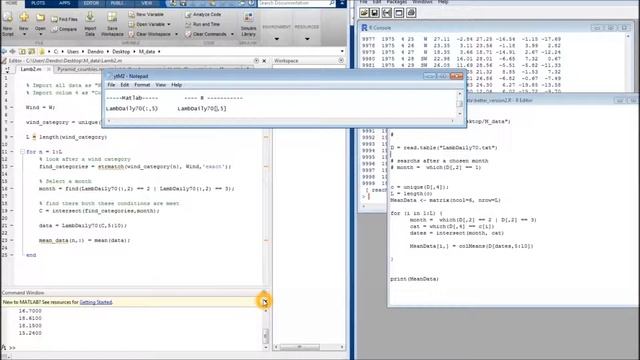Viewport: 640px width, 360px height.
Task: Click the Notepad horizontal scrollbar
Action: click(280, 121)
